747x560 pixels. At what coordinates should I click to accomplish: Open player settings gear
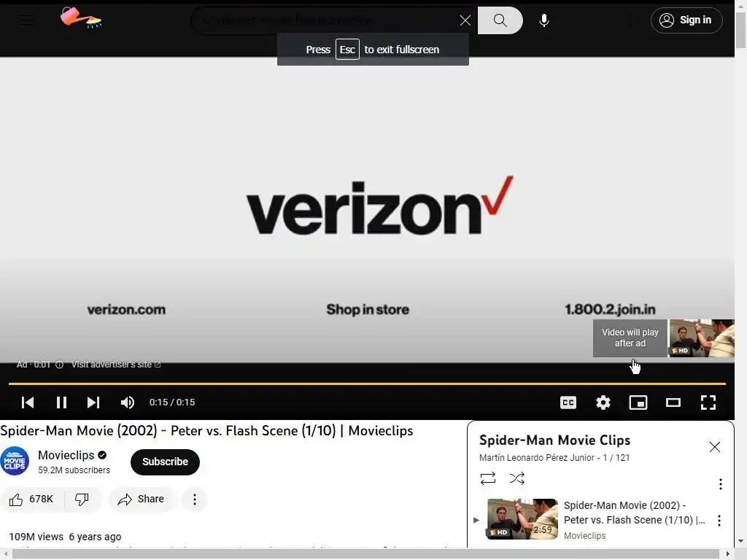(603, 402)
